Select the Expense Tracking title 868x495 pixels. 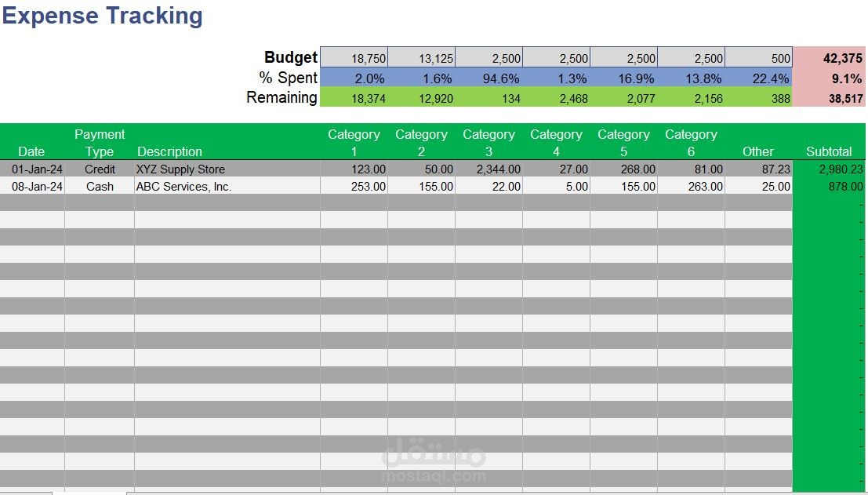(x=103, y=15)
